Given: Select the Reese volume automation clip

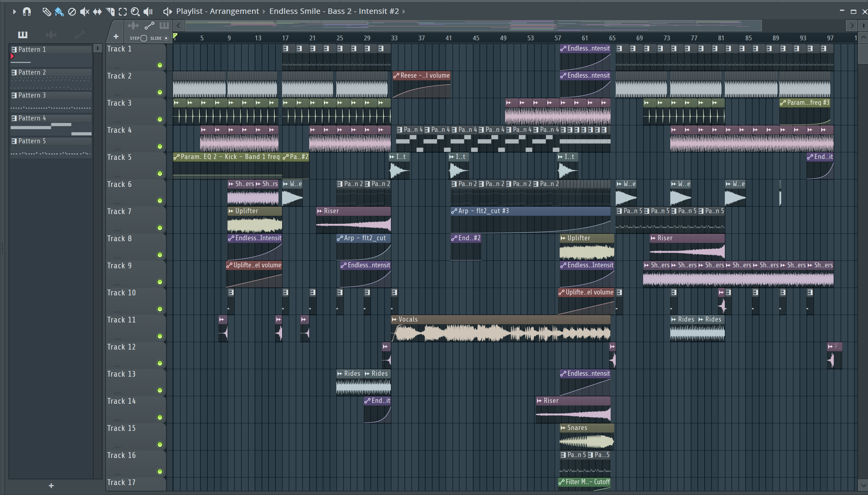Looking at the screenshot, I should 422,85.
